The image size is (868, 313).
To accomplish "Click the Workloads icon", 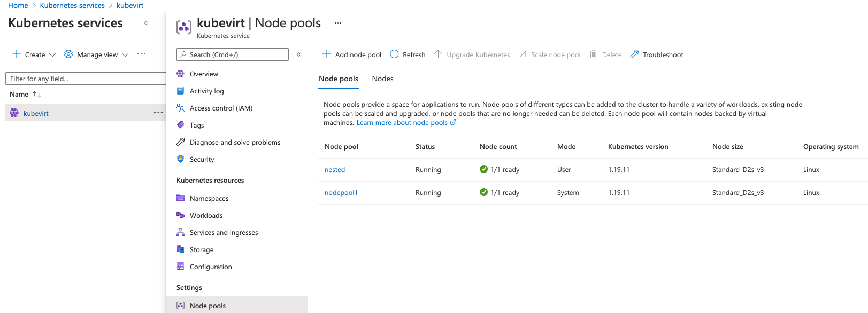I will (181, 215).
